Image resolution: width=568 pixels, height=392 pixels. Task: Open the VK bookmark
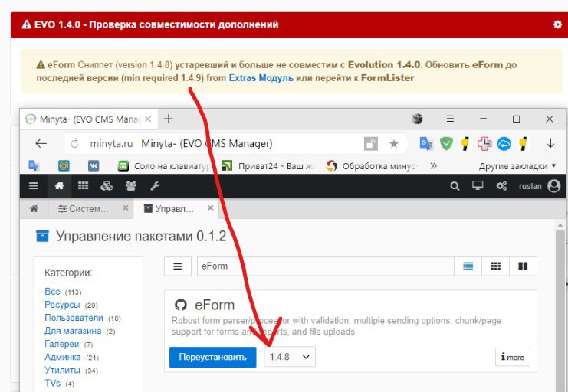click(94, 166)
